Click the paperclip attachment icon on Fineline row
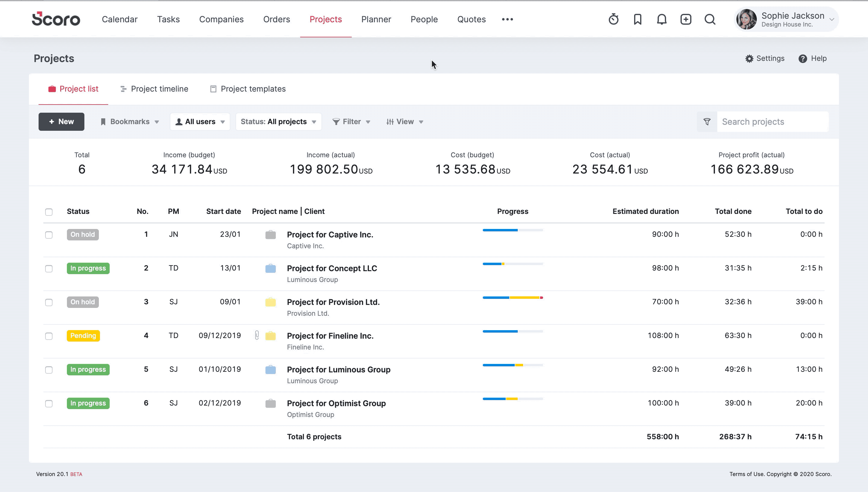Image resolution: width=868 pixels, height=492 pixels. (257, 335)
